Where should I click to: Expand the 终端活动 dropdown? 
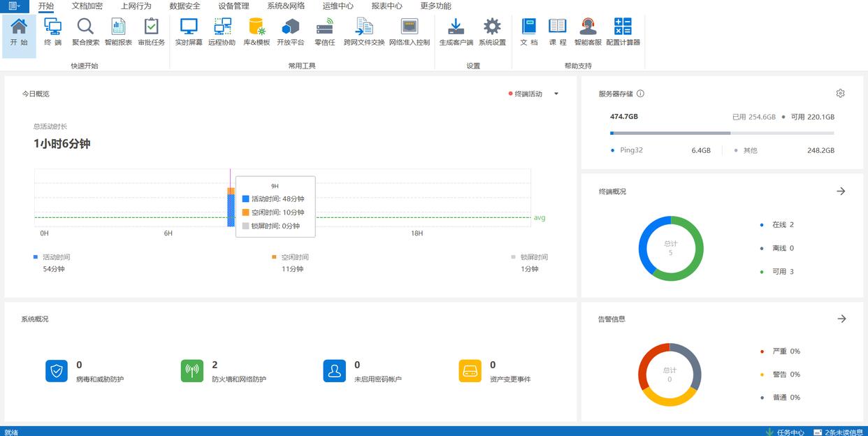[x=556, y=94]
